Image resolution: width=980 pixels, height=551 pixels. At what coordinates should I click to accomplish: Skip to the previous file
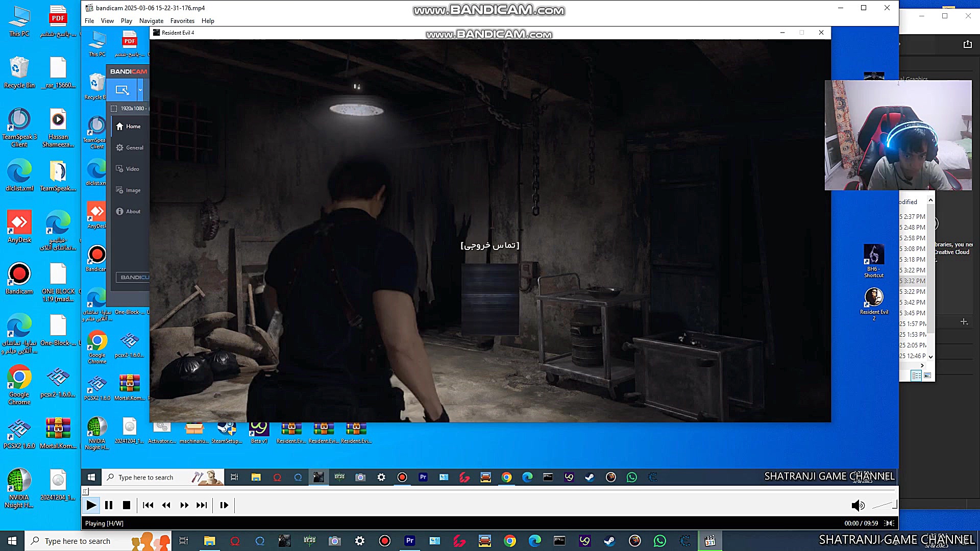pyautogui.click(x=148, y=505)
